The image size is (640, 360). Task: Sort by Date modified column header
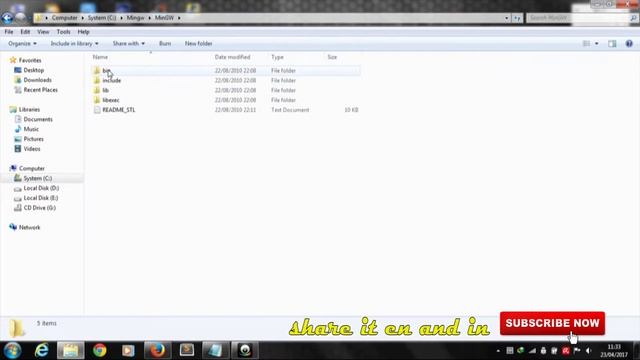click(232, 57)
